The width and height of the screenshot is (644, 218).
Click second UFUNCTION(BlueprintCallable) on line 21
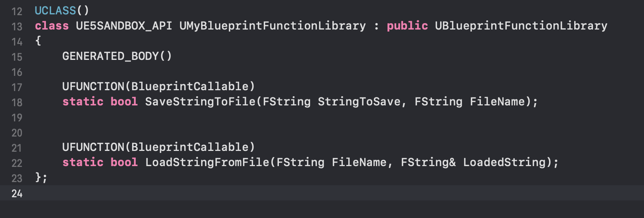click(158, 147)
